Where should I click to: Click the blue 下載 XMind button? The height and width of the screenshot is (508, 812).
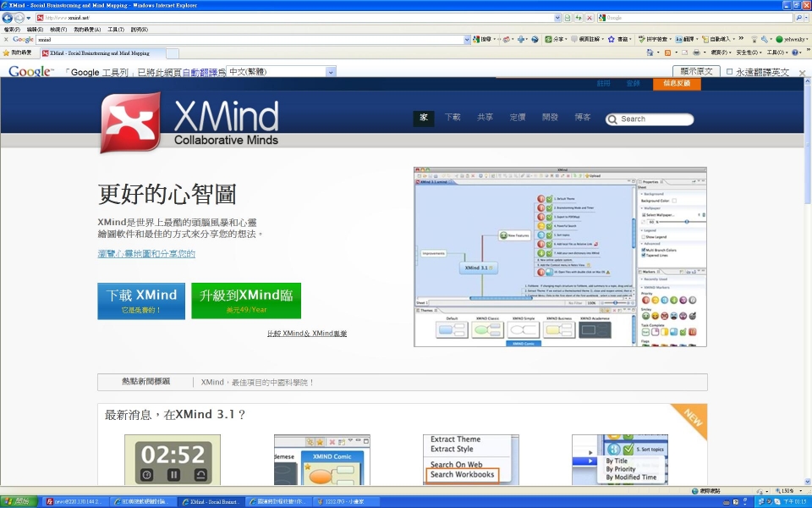141,300
